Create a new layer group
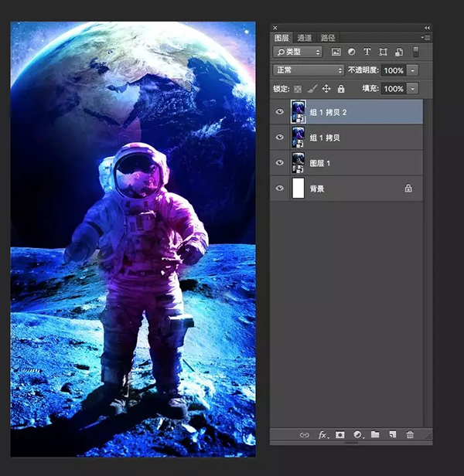This screenshot has width=464, height=476. click(x=375, y=435)
